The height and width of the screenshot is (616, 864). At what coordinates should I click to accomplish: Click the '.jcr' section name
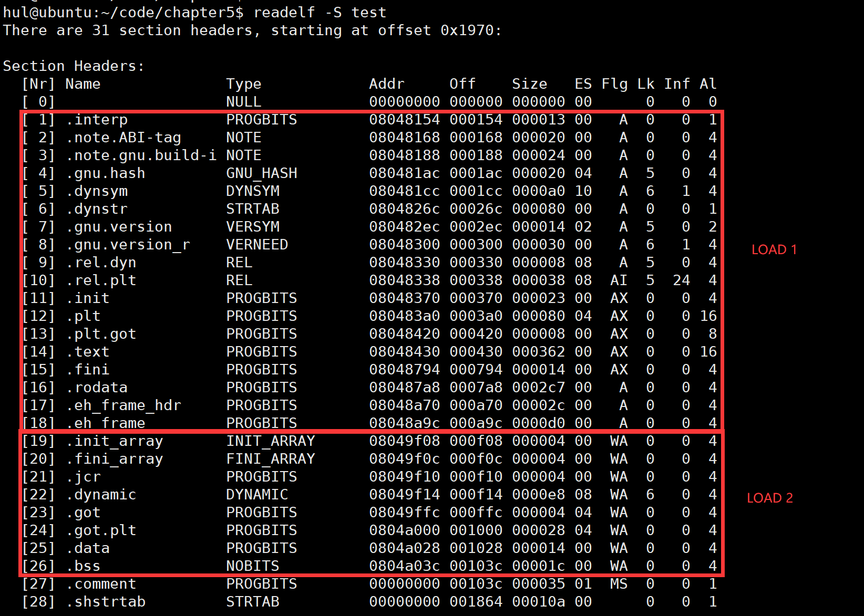click(x=83, y=477)
